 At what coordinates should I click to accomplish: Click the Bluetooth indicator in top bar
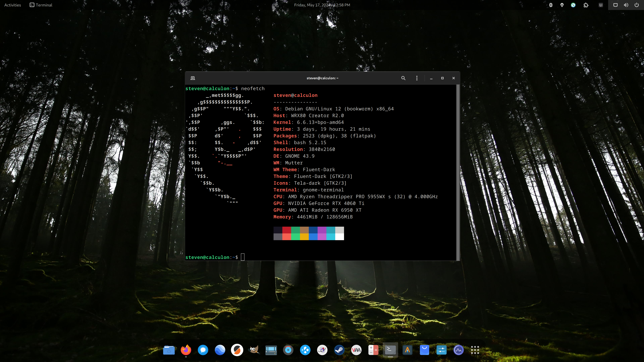point(551,5)
